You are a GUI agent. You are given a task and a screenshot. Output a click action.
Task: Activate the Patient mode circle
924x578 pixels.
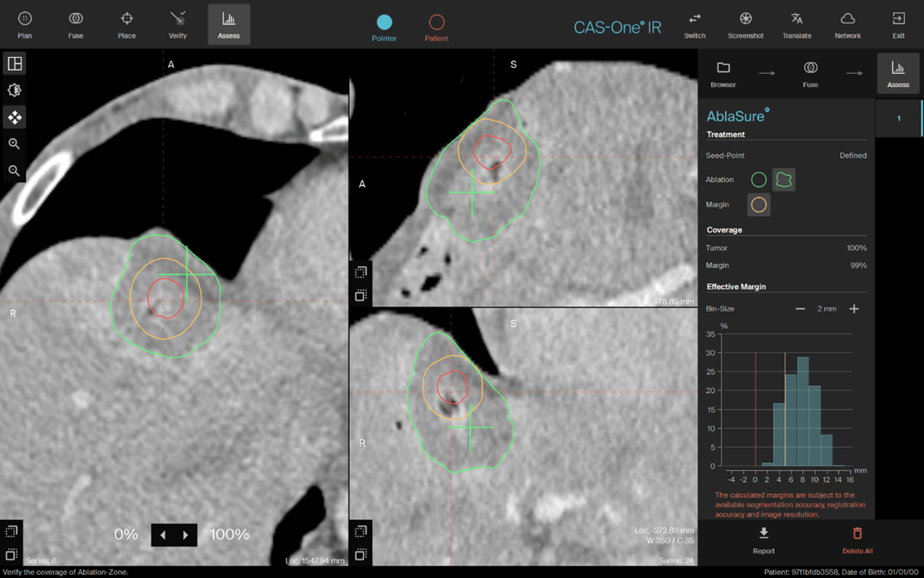point(437,22)
